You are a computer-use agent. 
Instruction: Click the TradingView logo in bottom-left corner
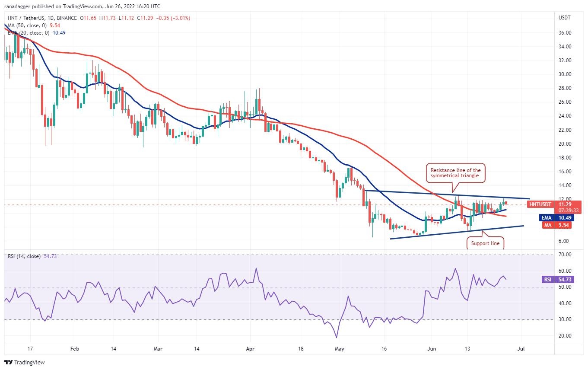pos(25,362)
